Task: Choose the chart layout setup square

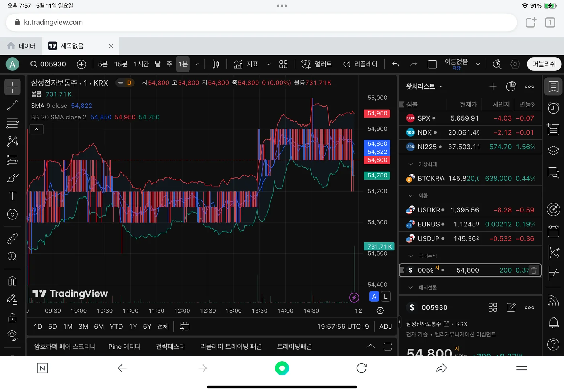Action: click(x=432, y=64)
